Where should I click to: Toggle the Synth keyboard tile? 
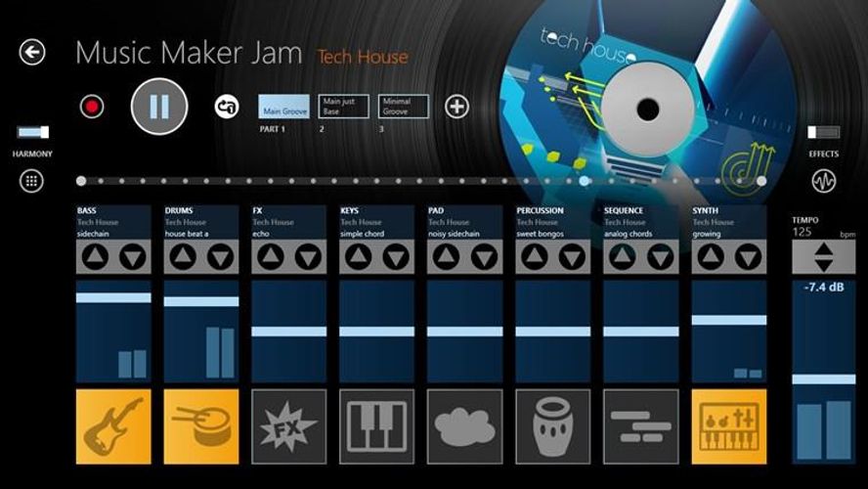pos(729,426)
